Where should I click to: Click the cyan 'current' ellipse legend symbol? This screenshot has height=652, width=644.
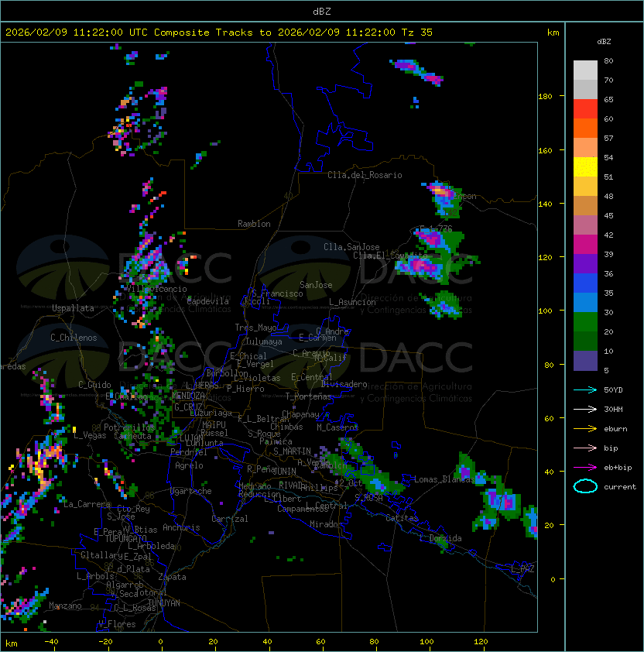click(x=585, y=486)
